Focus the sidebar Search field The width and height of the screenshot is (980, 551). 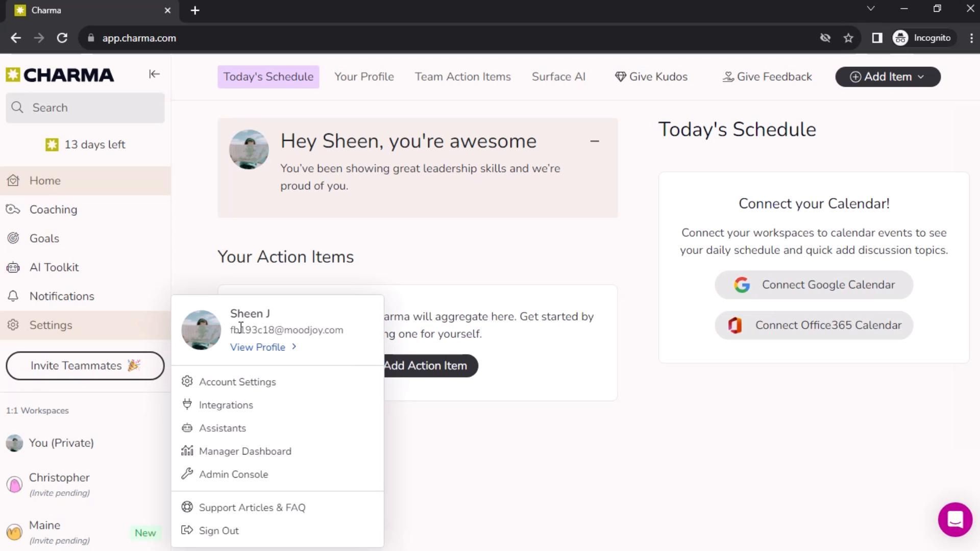pyautogui.click(x=85, y=108)
